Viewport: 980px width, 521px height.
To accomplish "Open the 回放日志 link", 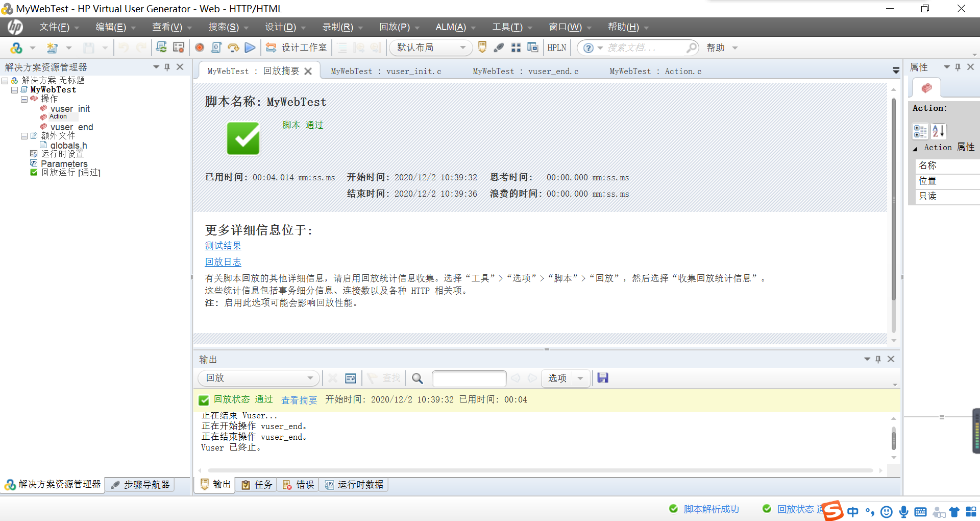I will coord(223,262).
